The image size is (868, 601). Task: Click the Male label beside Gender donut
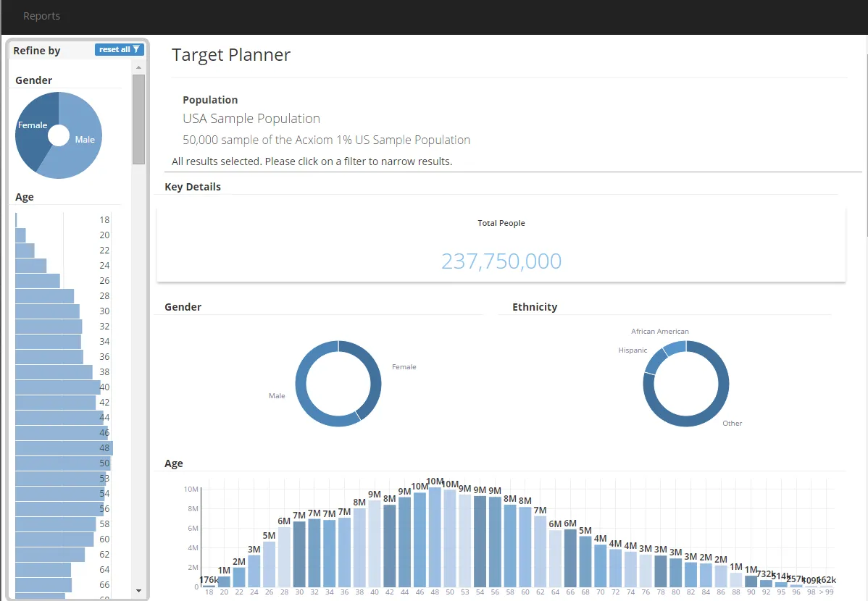[x=277, y=395]
